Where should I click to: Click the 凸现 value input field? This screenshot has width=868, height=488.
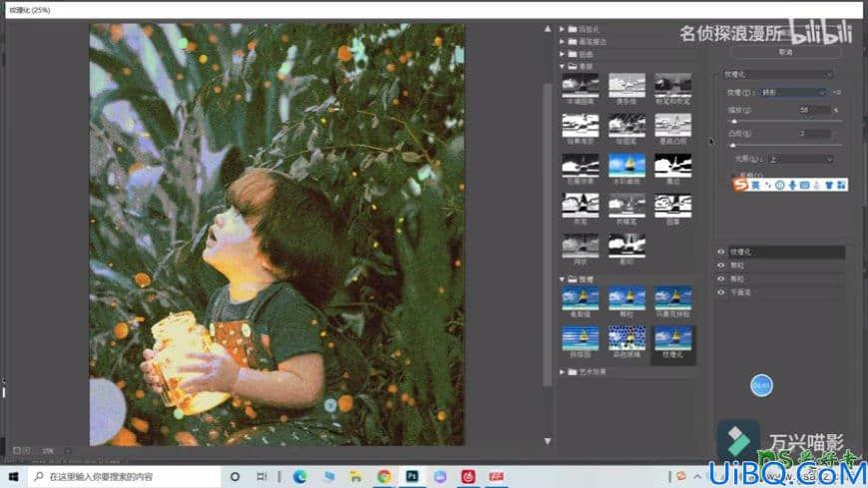tap(813, 134)
